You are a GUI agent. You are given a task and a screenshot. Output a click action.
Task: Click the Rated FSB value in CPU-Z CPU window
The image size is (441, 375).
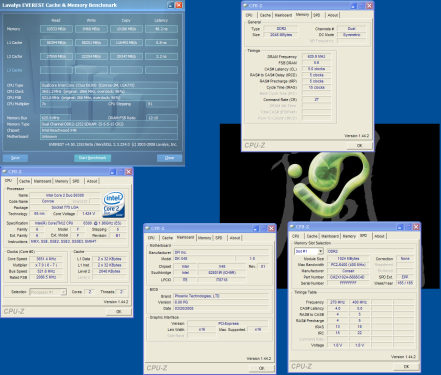coord(46,277)
